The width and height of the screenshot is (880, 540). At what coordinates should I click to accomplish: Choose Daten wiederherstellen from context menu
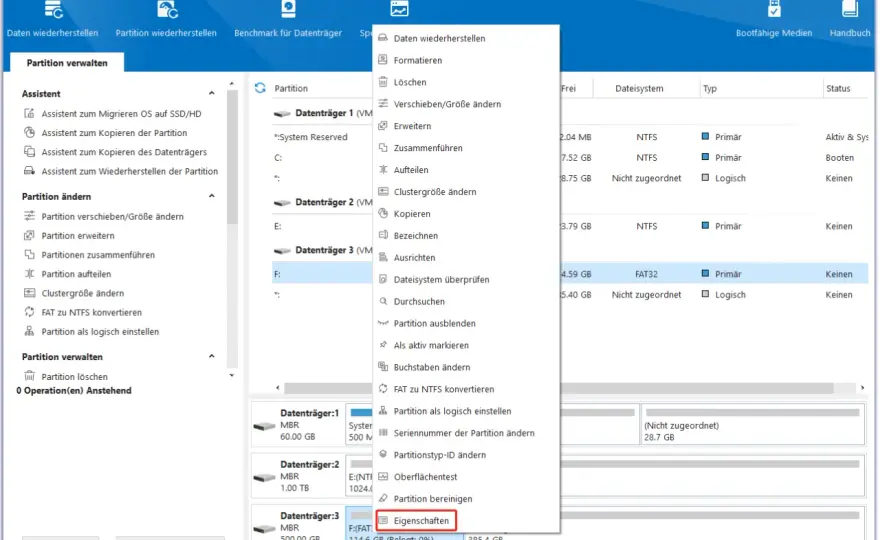point(466,38)
